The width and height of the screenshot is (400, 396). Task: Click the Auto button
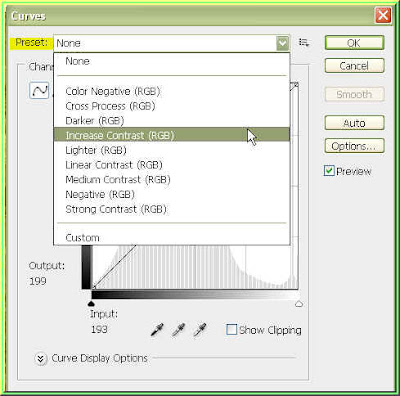point(354,123)
